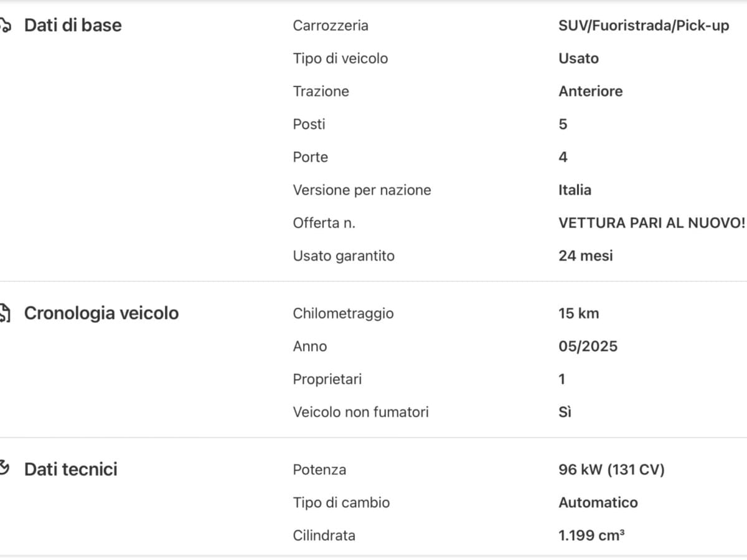Click the Anteriore traction value
Image resolution: width=747 pixels, height=560 pixels.
(590, 91)
